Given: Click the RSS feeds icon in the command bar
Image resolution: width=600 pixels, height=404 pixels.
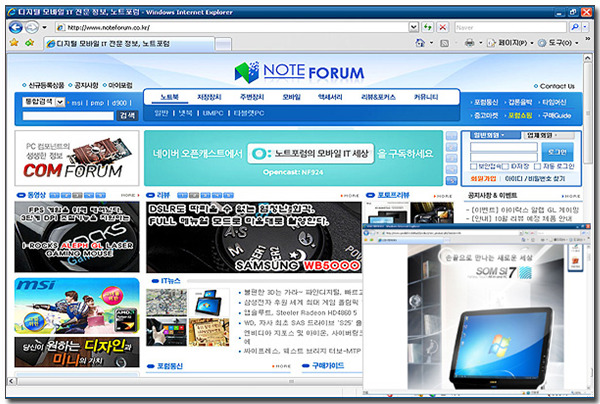Looking at the screenshot, I should coord(444,43).
